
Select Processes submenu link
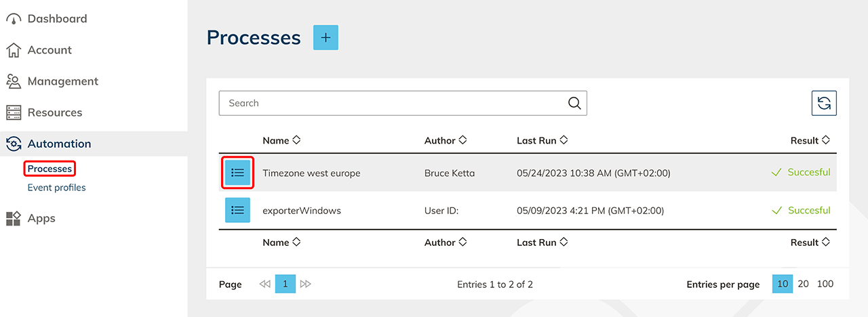coord(50,169)
